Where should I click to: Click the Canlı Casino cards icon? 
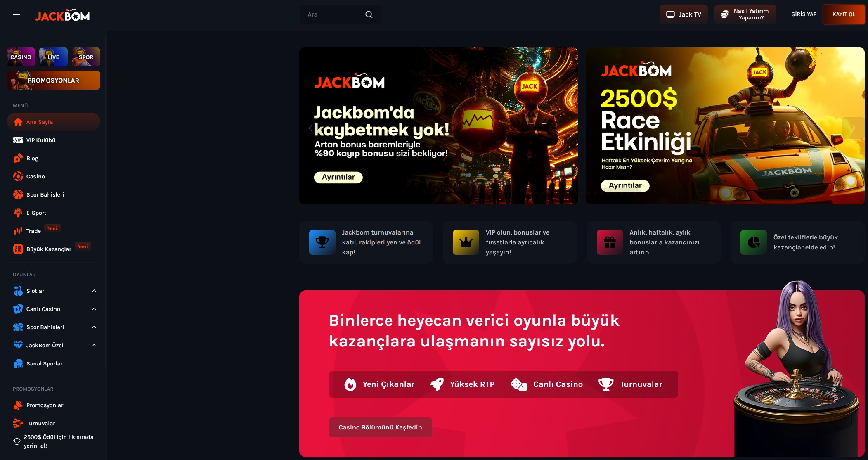coord(18,309)
